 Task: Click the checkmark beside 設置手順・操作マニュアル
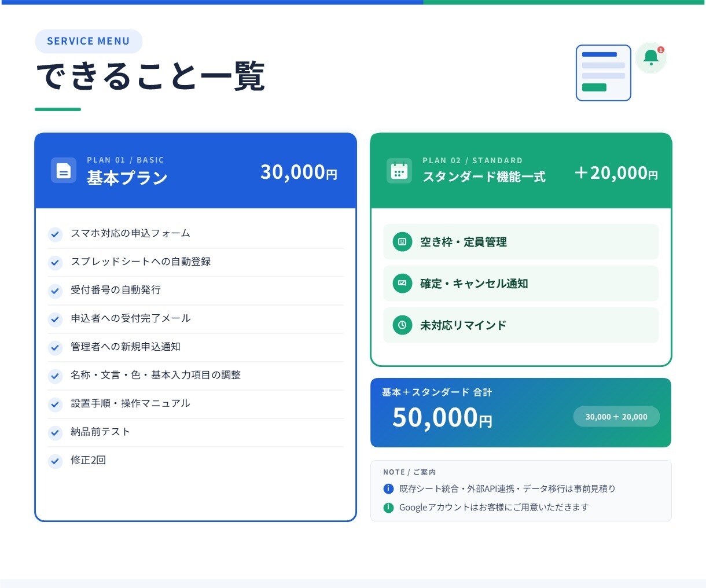coord(55,405)
